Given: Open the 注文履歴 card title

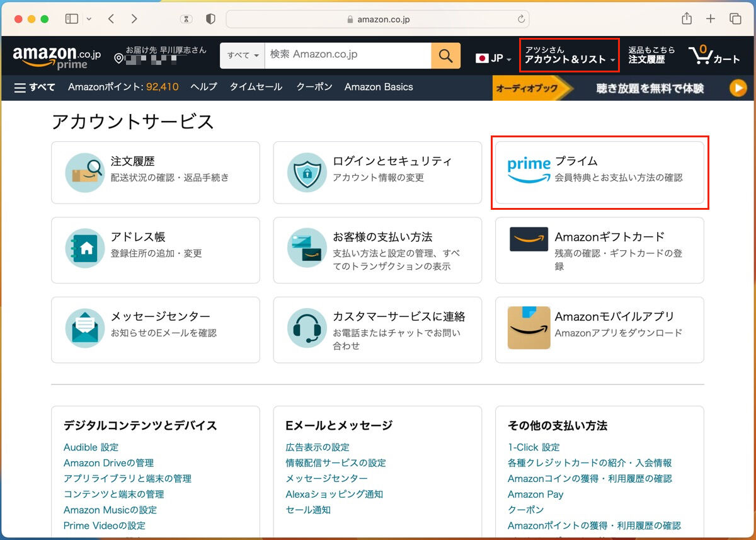Looking at the screenshot, I should point(132,161).
